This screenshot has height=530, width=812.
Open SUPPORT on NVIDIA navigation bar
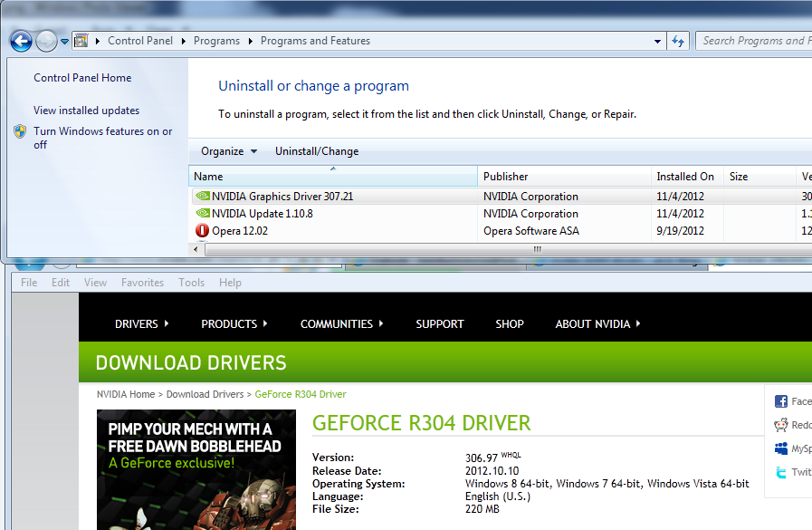[x=440, y=323]
